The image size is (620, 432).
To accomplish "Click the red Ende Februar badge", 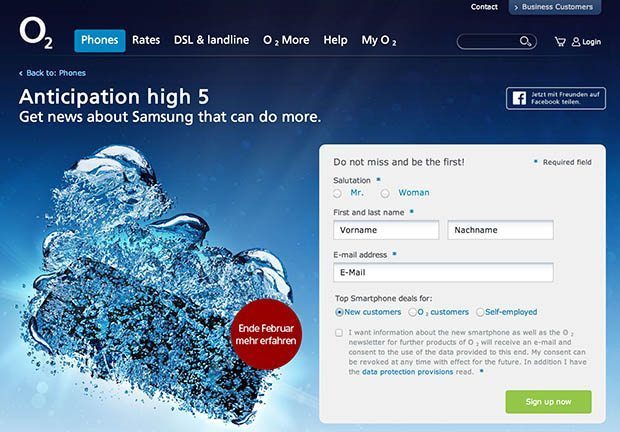I will pyautogui.click(x=266, y=334).
